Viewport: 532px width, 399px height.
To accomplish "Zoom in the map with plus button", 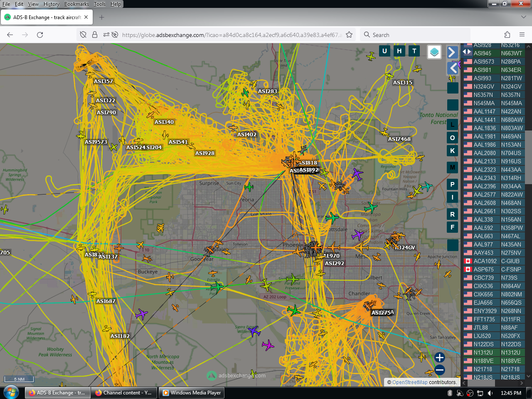I will pos(439,357).
